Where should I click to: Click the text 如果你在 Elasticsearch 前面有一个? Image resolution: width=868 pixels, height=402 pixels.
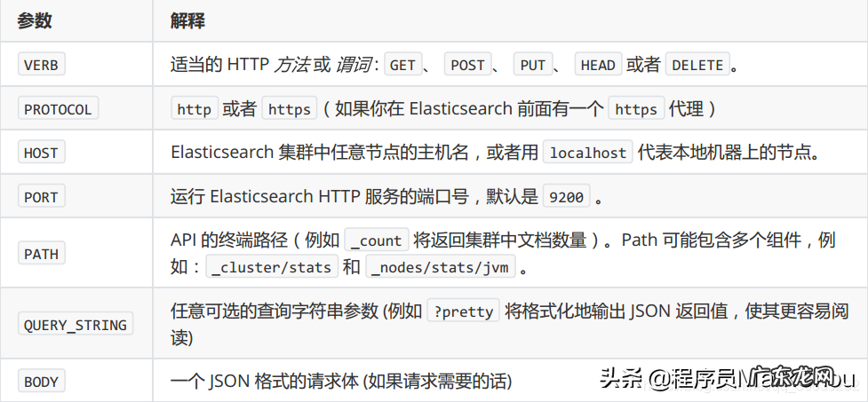click(x=469, y=109)
